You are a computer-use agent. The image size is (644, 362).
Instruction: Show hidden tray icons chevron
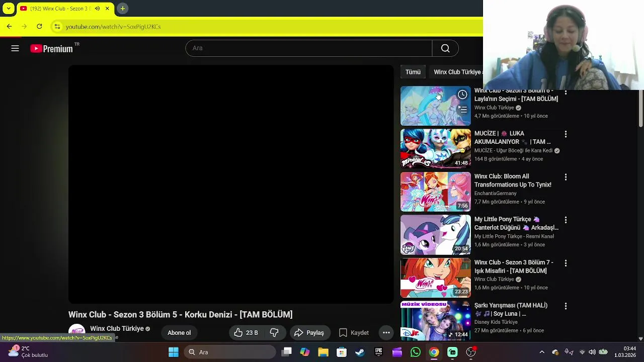click(x=542, y=352)
